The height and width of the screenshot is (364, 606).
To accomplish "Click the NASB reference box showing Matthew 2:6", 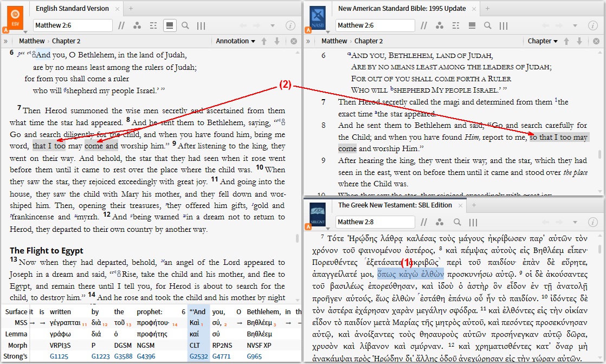I will [375, 25].
